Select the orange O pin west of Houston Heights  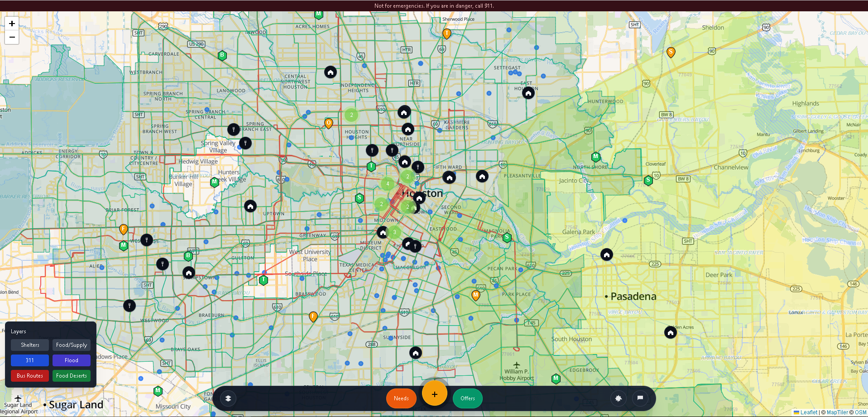tap(329, 124)
